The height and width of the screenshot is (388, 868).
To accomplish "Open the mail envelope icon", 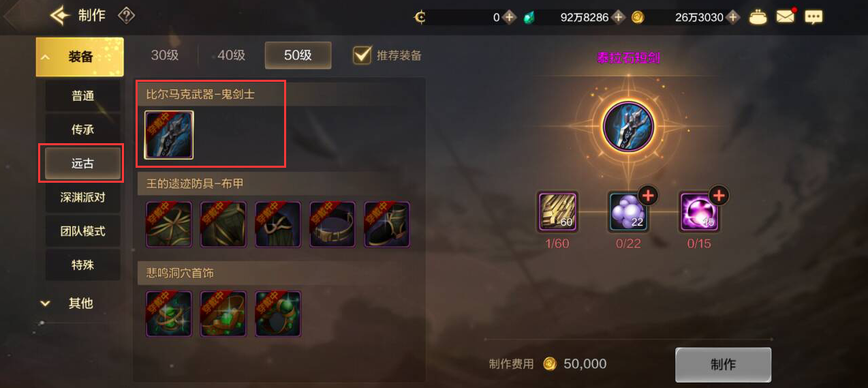I will click(x=786, y=16).
